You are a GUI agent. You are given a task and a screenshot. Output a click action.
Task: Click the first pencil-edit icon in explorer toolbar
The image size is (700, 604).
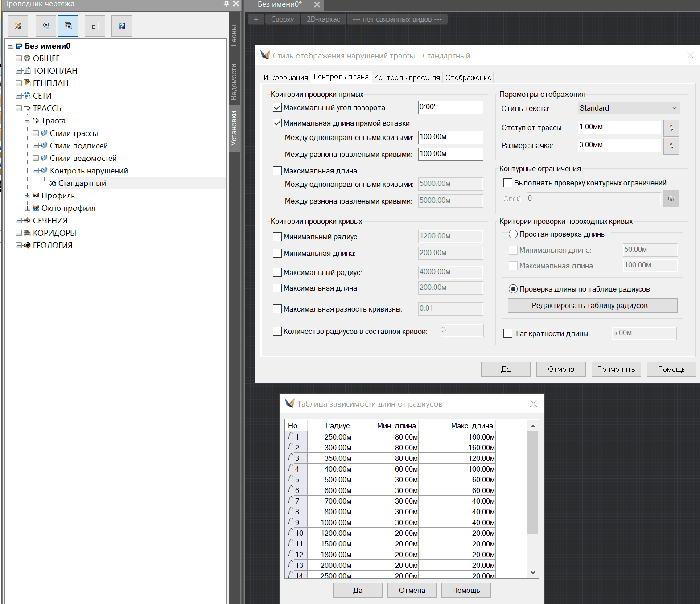[18, 26]
